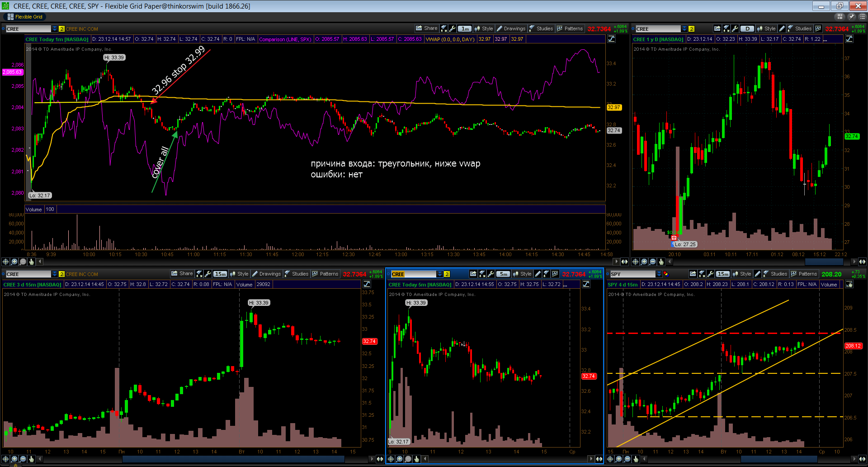Open the 15m timeframe selector on SPY chart
Viewport: 868px width, 467px height.
click(x=723, y=274)
